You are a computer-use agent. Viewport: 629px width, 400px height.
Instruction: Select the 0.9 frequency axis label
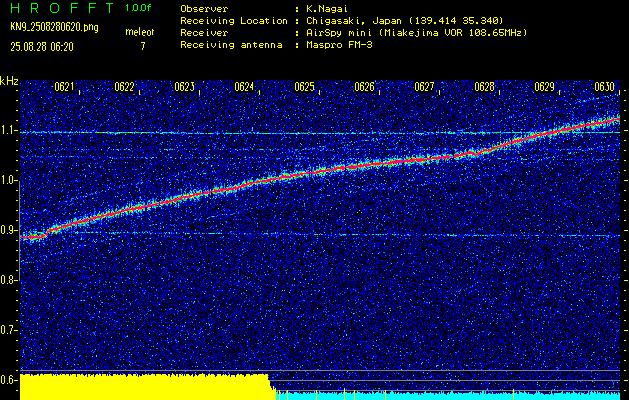[8, 230]
